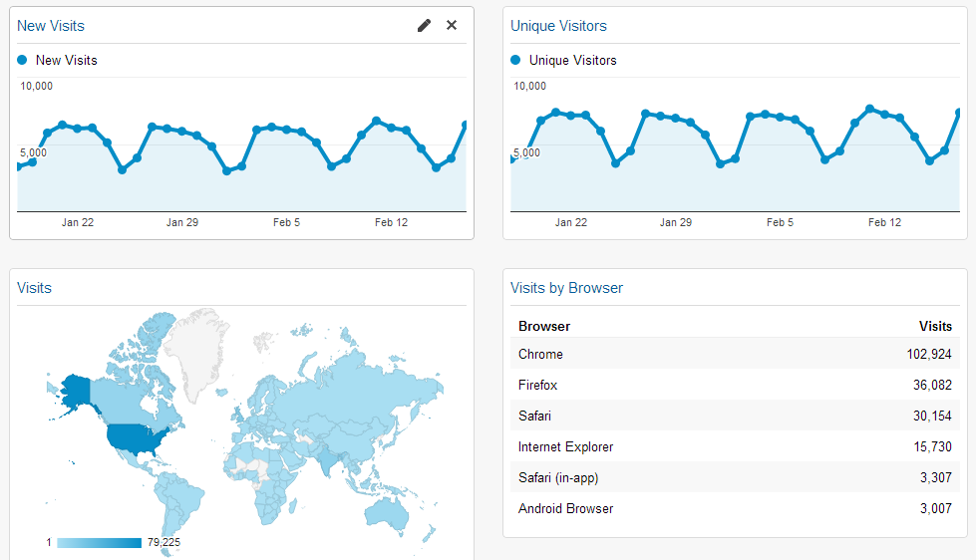Screen dimensions: 976x560
Task: Open the Unique Visitors widget title link
Action: point(558,26)
